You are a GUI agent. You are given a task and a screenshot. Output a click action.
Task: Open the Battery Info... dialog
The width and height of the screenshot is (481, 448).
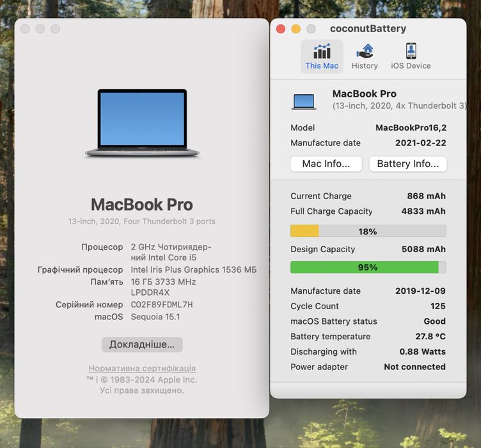pos(407,164)
